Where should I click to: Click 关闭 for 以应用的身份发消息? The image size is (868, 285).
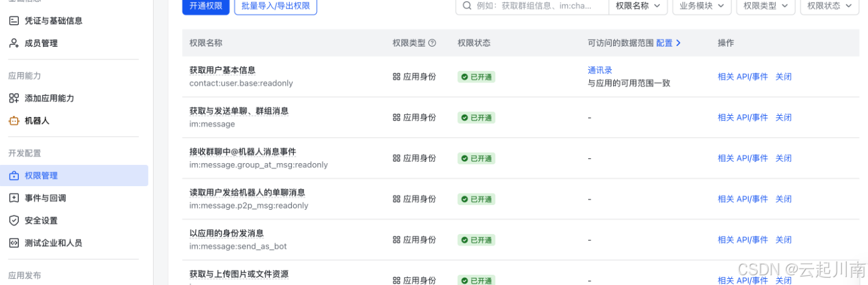pyautogui.click(x=784, y=240)
